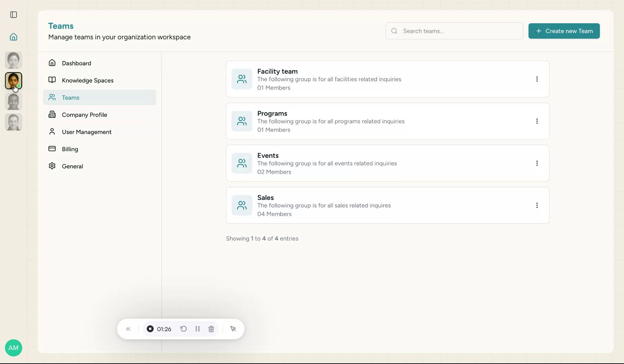Click the search magnifier icon

394,31
